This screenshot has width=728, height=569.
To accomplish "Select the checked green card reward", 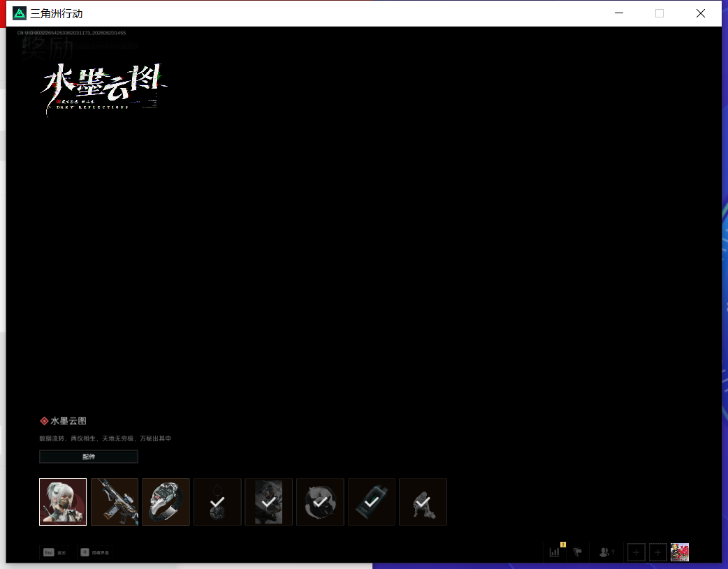I will (372, 502).
